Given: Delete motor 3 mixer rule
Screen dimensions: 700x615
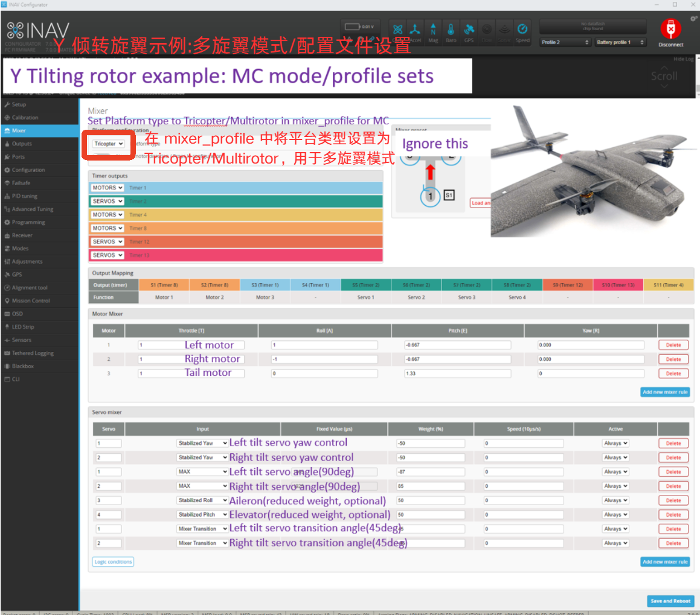Looking at the screenshot, I should [673, 373].
